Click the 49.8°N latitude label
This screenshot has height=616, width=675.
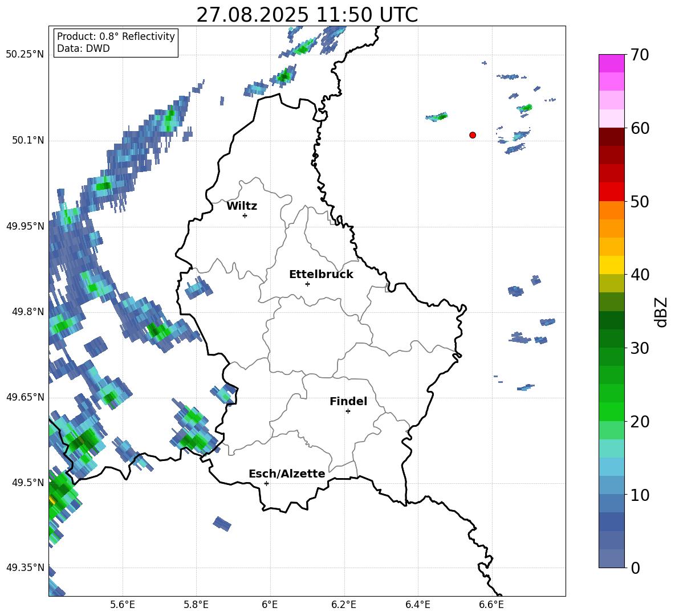coord(27,312)
